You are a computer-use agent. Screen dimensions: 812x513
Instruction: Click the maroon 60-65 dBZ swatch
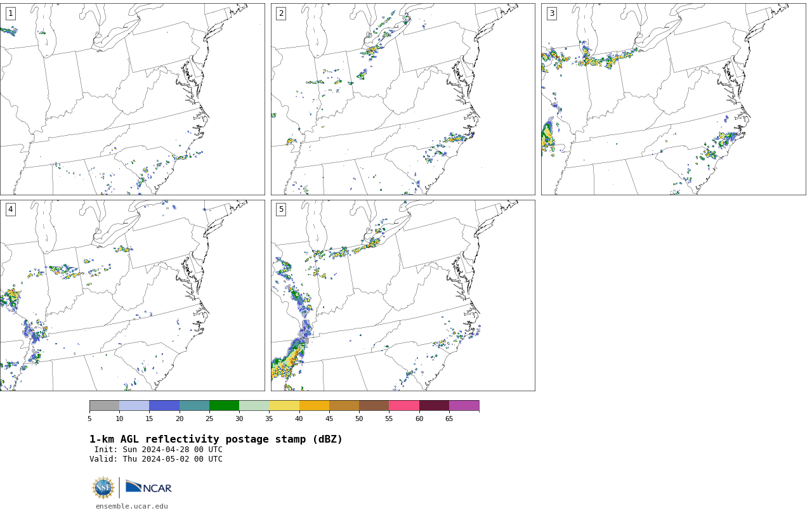click(434, 406)
